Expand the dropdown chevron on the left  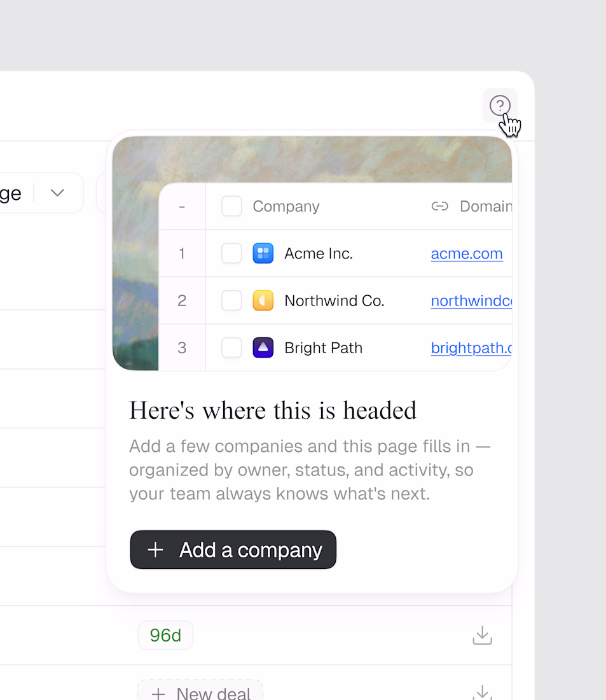pyautogui.click(x=58, y=193)
